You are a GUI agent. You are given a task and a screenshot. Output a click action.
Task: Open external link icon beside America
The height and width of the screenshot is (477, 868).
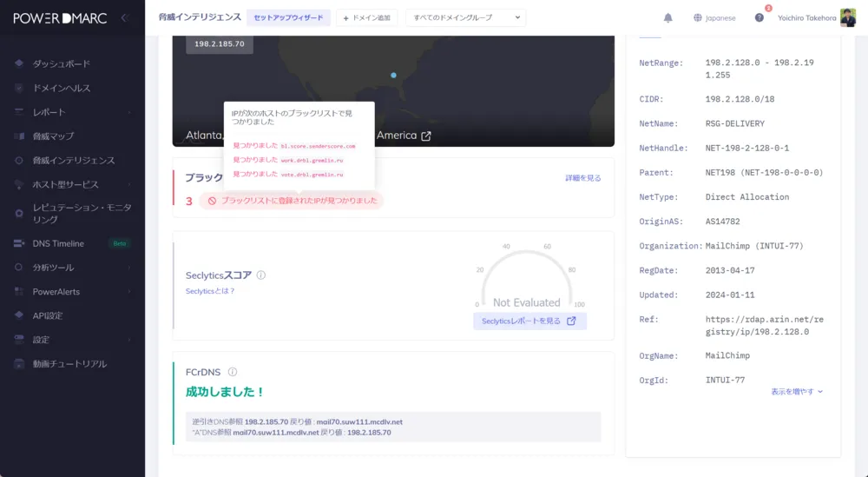pyautogui.click(x=426, y=136)
